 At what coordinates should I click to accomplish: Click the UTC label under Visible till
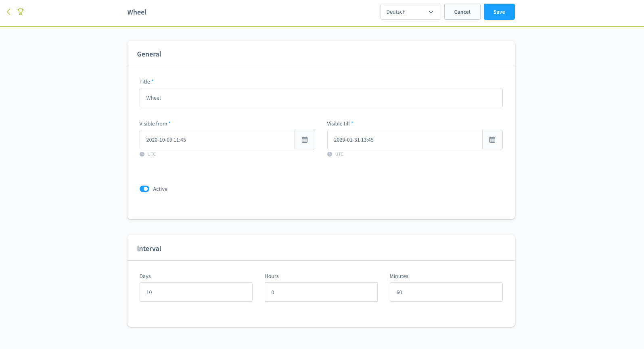point(339,154)
